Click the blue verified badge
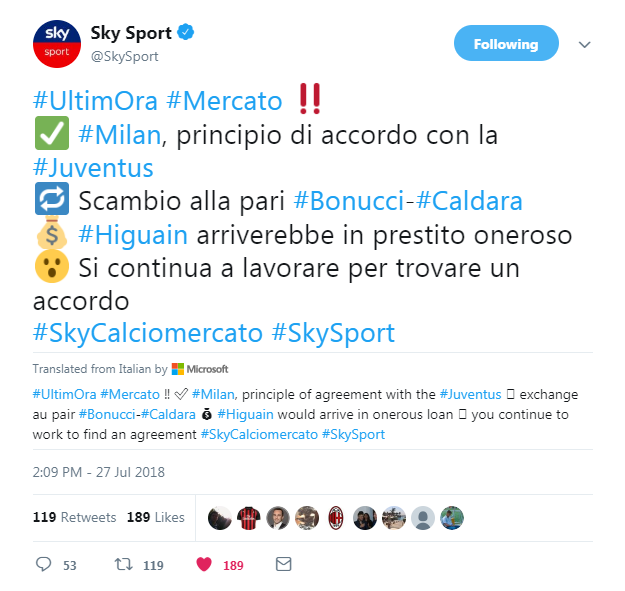625x591 pixels. (x=185, y=32)
